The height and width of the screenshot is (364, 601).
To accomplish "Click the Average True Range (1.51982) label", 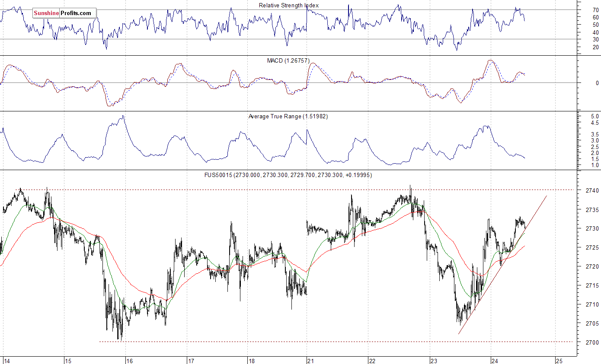I will click(x=288, y=116).
